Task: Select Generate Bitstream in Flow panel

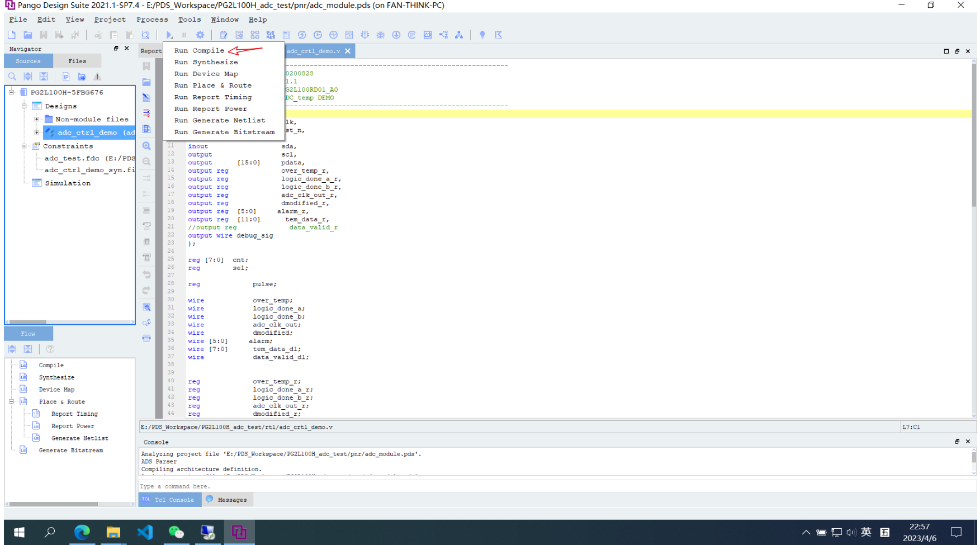Action: pyautogui.click(x=71, y=451)
